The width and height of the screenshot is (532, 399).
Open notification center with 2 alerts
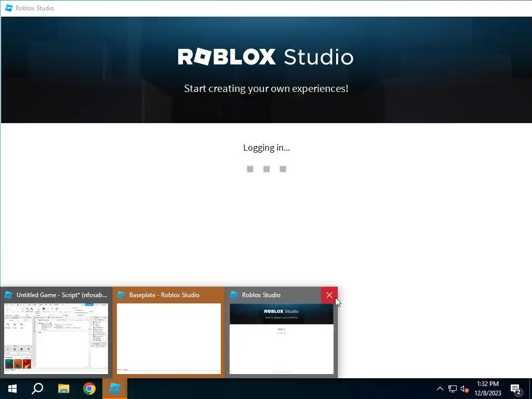point(516,389)
